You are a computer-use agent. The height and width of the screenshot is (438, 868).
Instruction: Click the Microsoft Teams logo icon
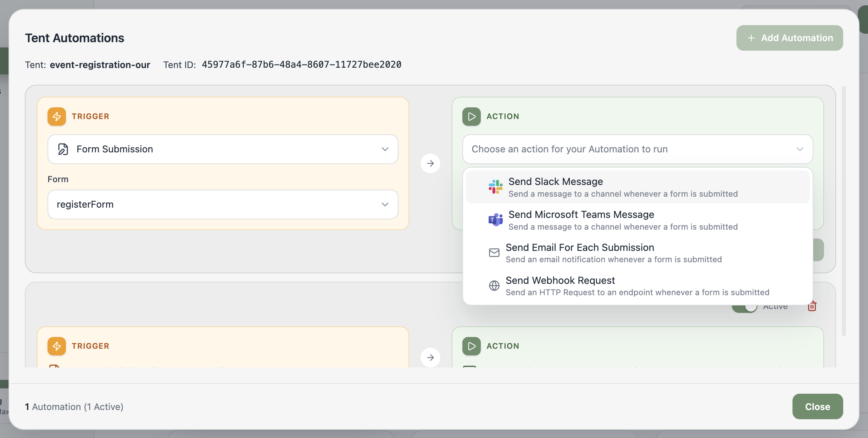(495, 220)
